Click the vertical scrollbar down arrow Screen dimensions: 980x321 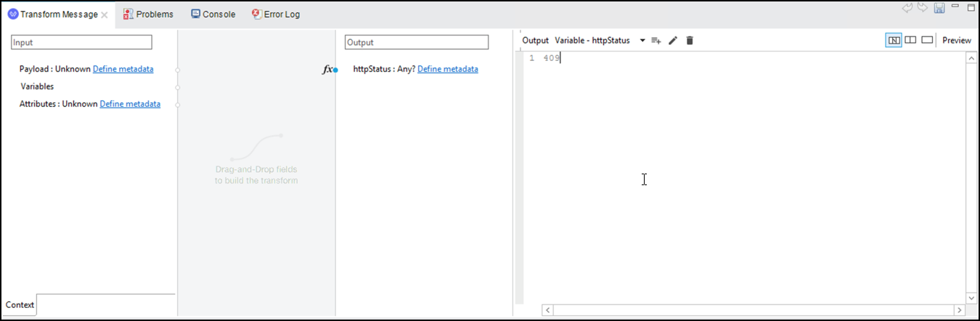(971, 298)
